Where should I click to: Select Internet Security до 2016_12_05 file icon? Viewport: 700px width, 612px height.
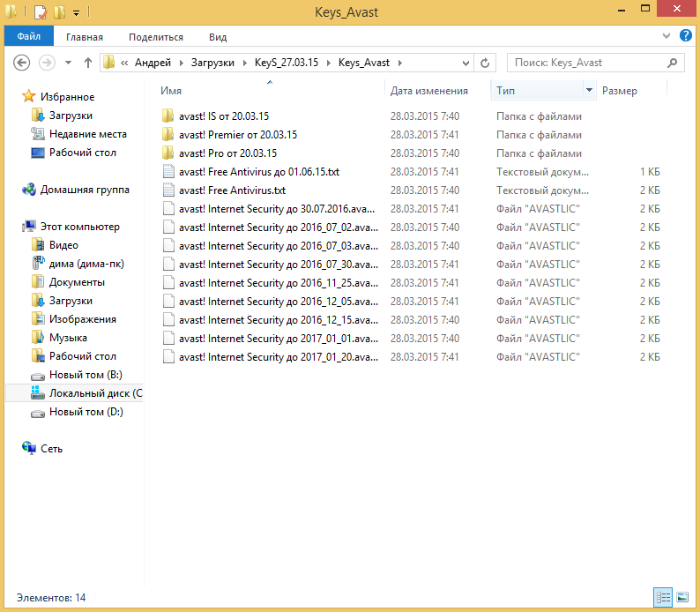tap(168, 302)
